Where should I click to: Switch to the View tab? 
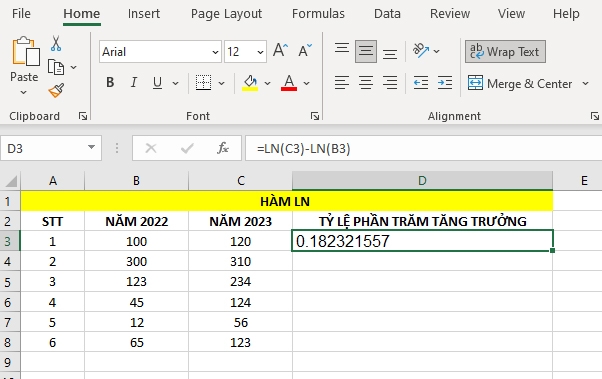(x=511, y=14)
